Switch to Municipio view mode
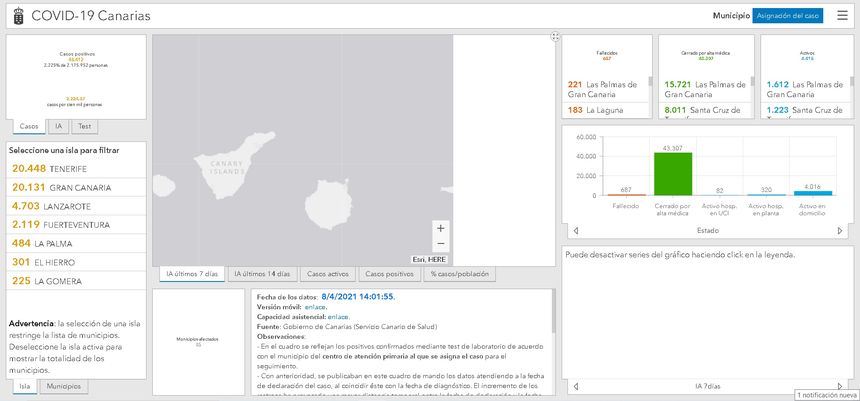 [x=730, y=16]
